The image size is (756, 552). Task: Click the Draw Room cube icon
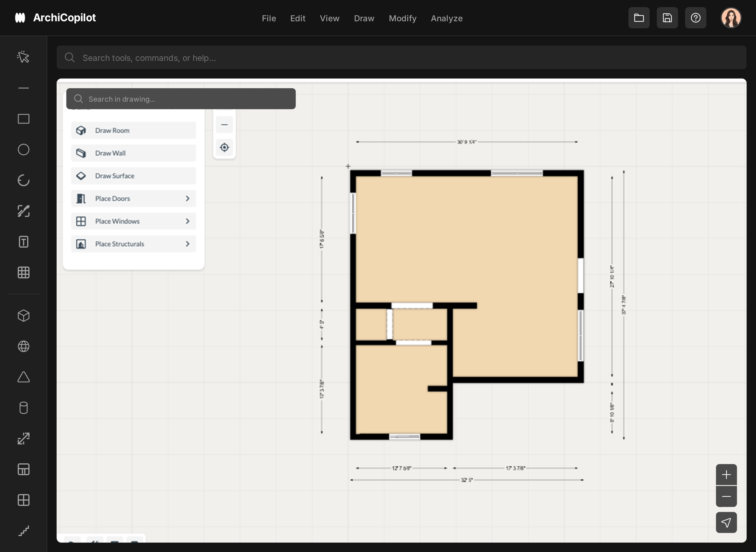coord(81,130)
